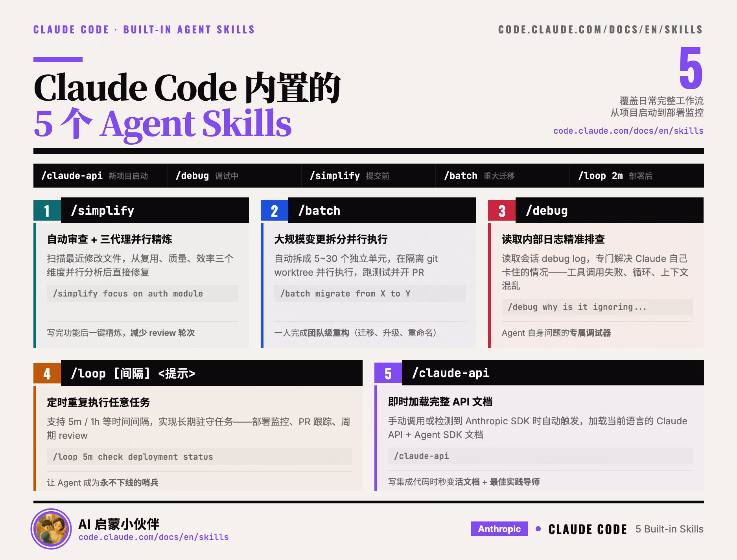Click the code snippet '/batch migrate from X to Y'
This screenshot has width=737, height=560.
coord(370,294)
